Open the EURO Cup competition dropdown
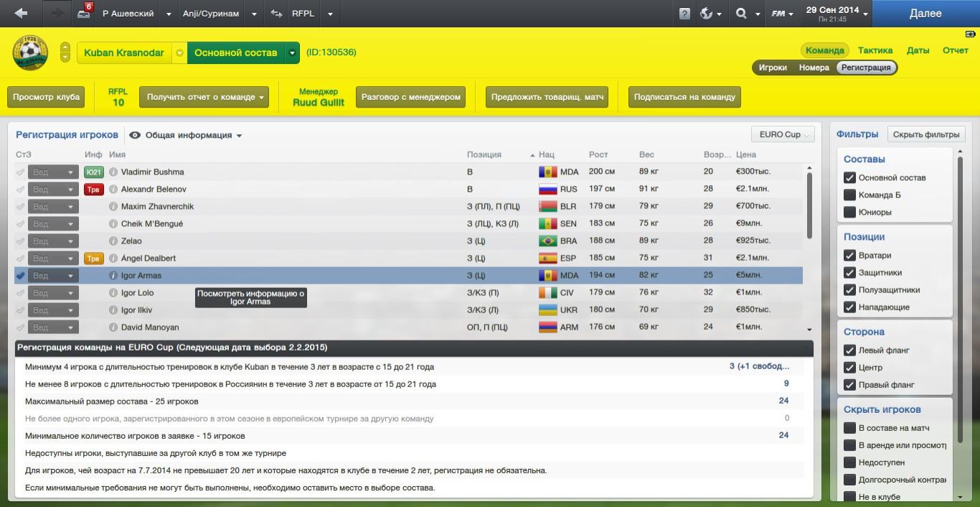Image resolution: width=980 pixels, height=507 pixels. pyautogui.click(x=783, y=135)
